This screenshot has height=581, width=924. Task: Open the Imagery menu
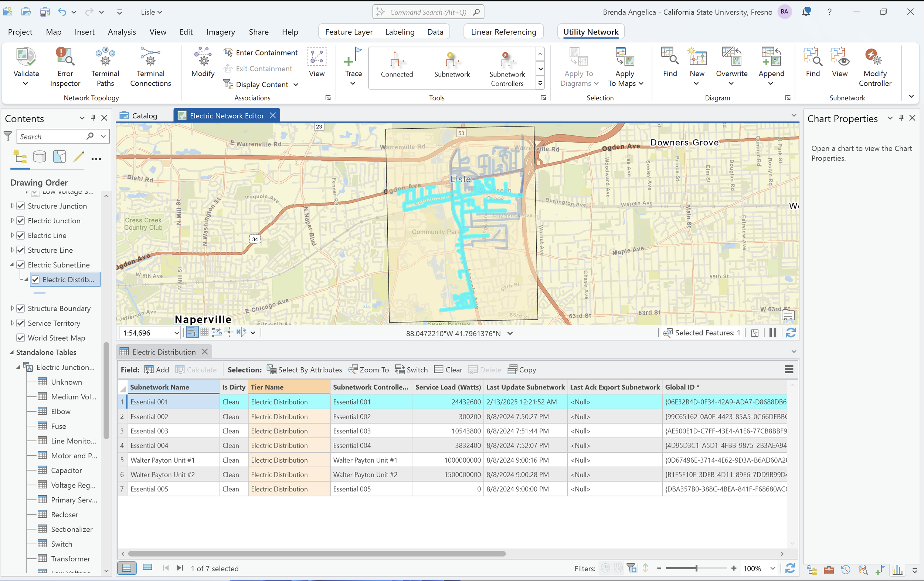pyautogui.click(x=221, y=32)
